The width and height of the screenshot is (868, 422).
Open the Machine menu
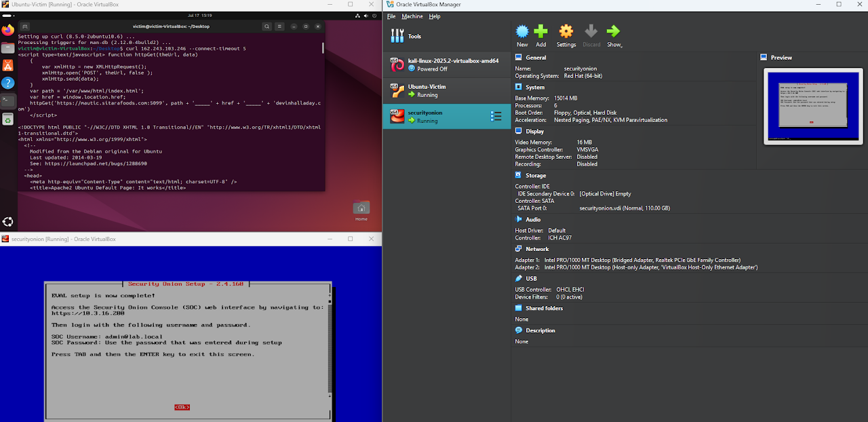(412, 16)
